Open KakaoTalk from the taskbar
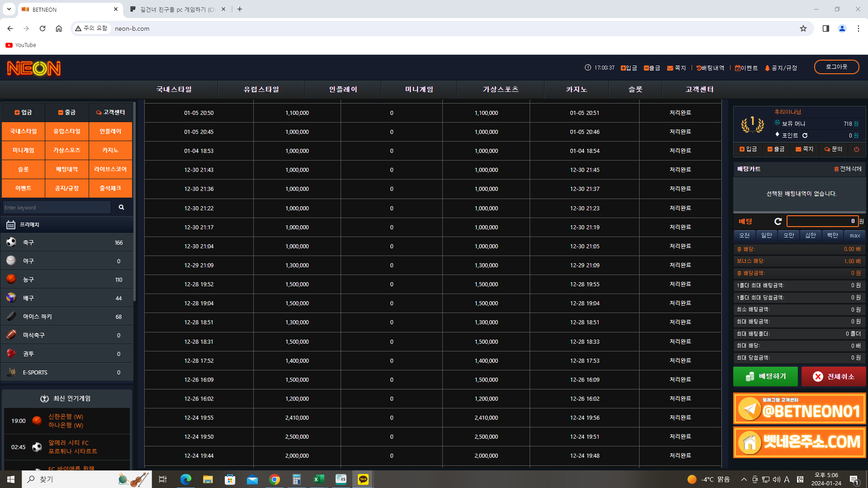868x488 pixels. pyautogui.click(x=363, y=479)
